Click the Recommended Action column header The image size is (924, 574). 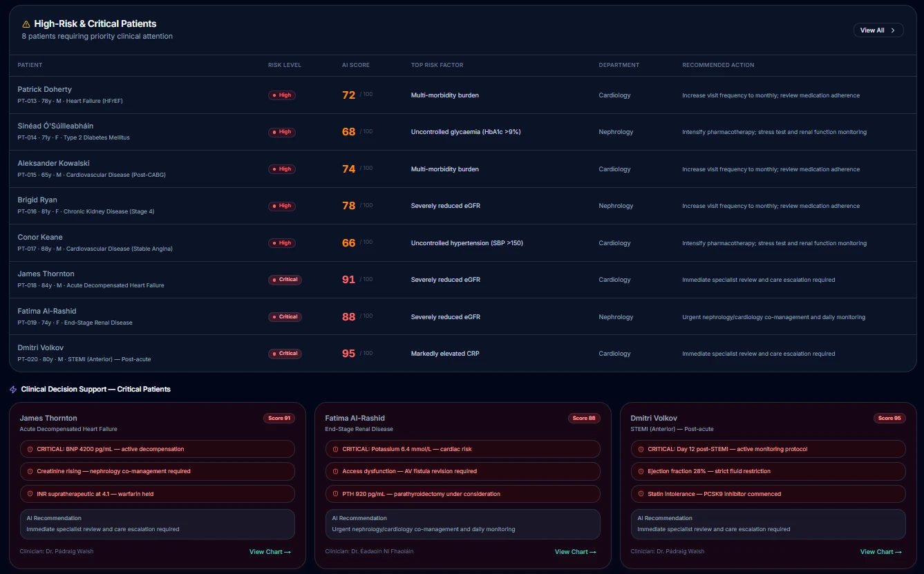(718, 65)
